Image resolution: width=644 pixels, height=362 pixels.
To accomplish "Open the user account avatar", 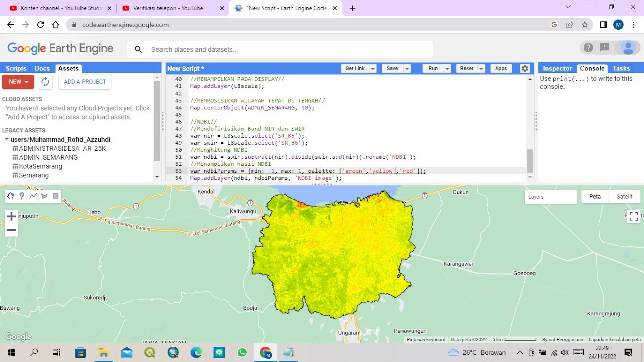I will [628, 48].
